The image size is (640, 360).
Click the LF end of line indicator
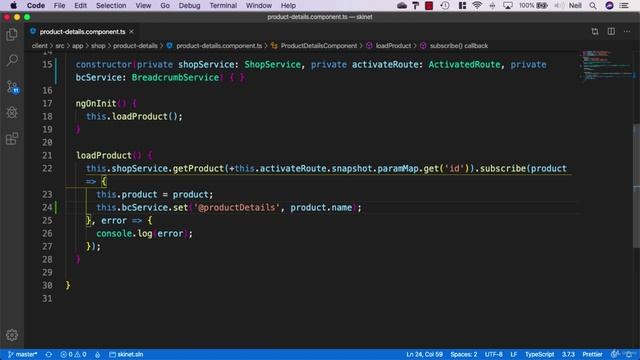[513, 354]
